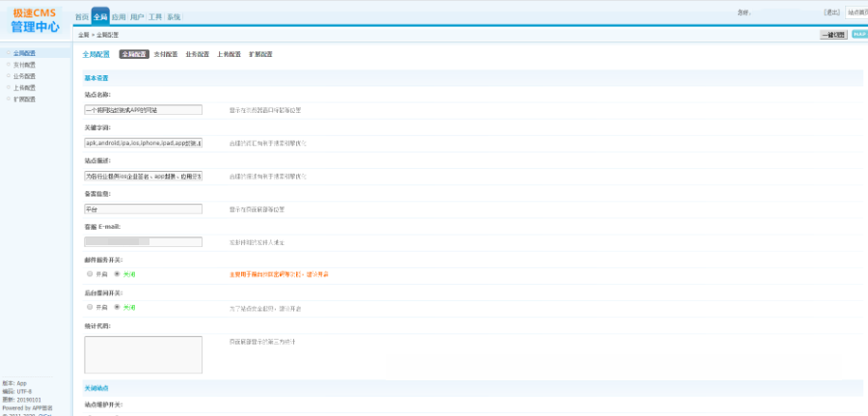Click the 退出 logout link
The image size is (868, 416).
pyautogui.click(x=832, y=13)
